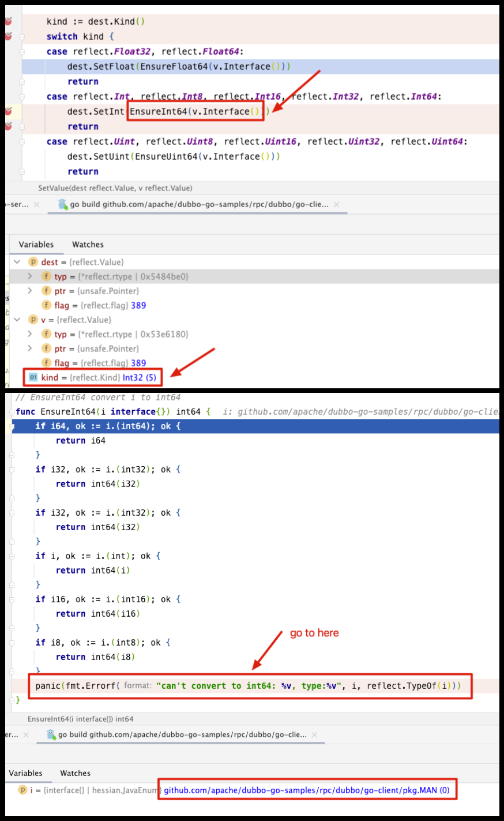The height and width of the screenshot is (821, 504).
Task: Select the go build dubbo-go-samples tab under EnsureInt64
Action: click(x=183, y=734)
